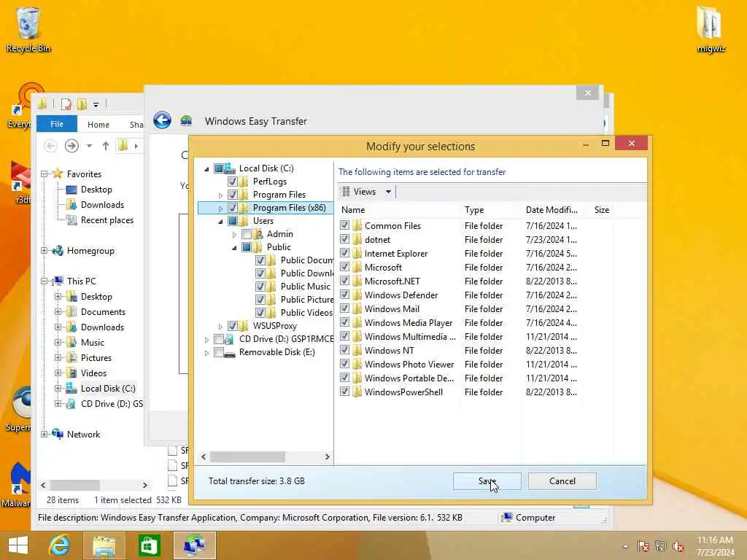Select the Common Files folder icon
747x560 pixels.
tap(357, 225)
